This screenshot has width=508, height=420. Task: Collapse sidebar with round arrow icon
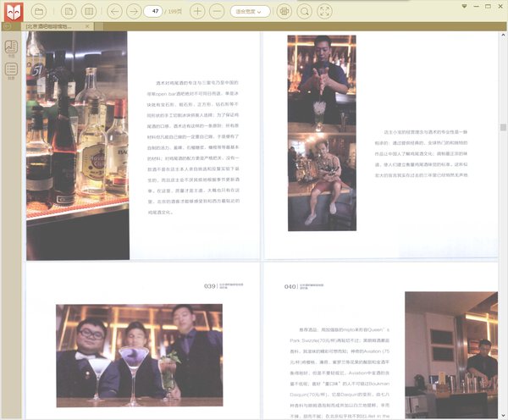[7, 26]
